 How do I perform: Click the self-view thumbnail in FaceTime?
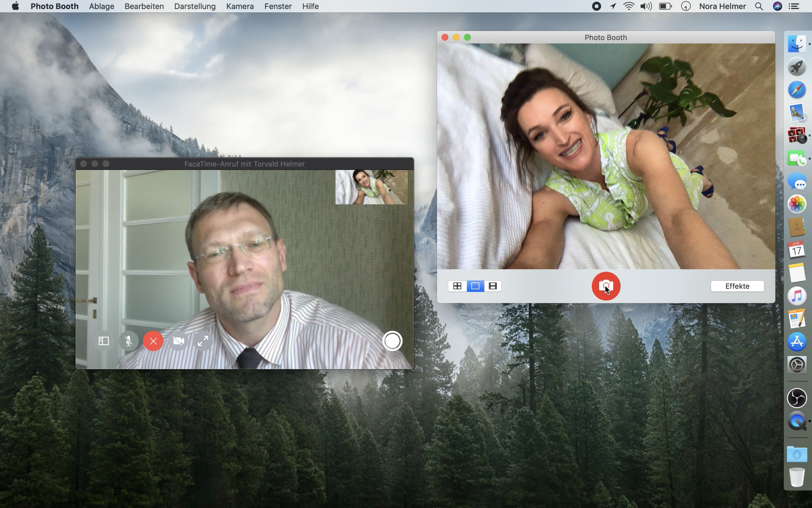click(371, 187)
